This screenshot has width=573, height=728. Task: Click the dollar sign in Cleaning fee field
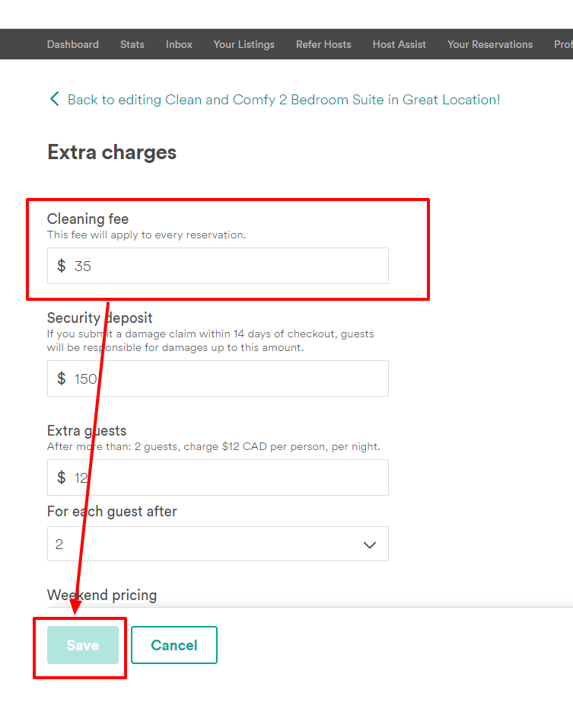[x=62, y=266]
